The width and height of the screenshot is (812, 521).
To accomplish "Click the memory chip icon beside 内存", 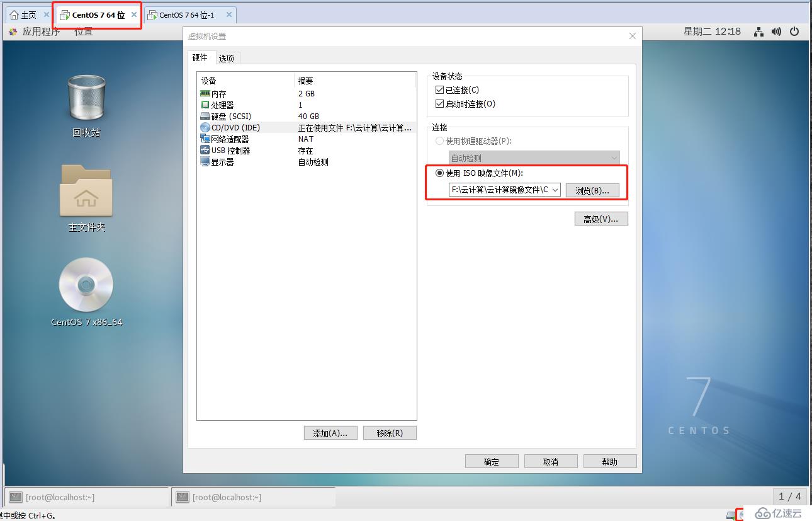I will coord(205,93).
